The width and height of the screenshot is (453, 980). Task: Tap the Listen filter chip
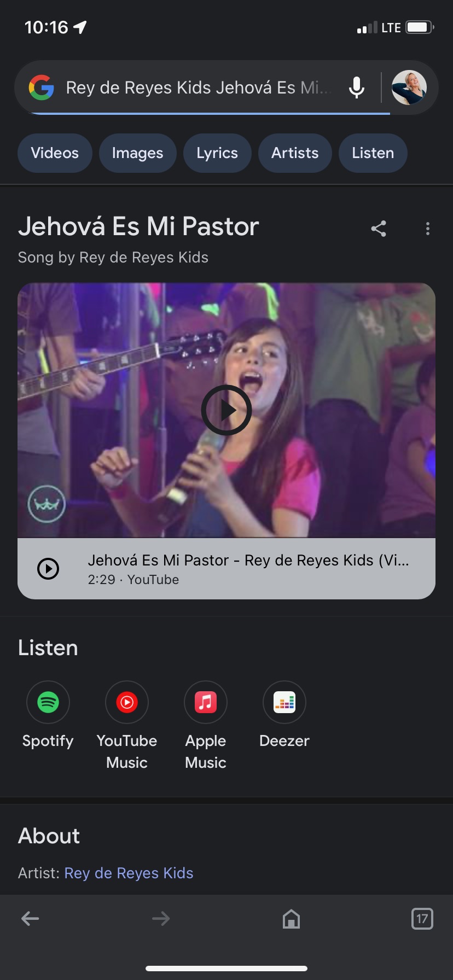pyautogui.click(x=373, y=153)
